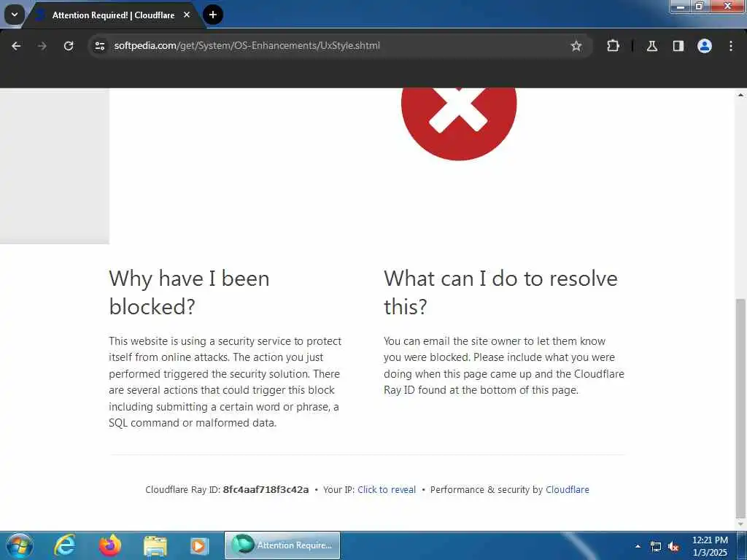The height and width of the screenshot is (560, 747).
Task: Click the forward navigation arrow
Action: tap(42, 46)
